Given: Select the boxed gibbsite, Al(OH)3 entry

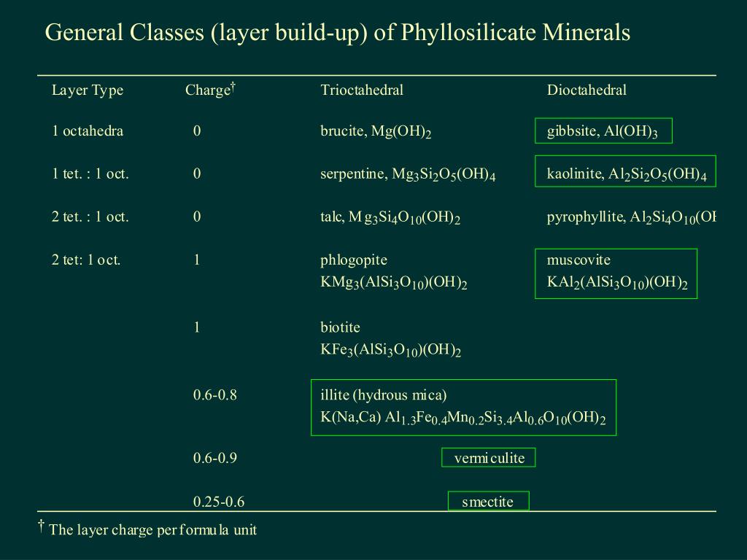Looking at the screenshot, I should 603,131.
